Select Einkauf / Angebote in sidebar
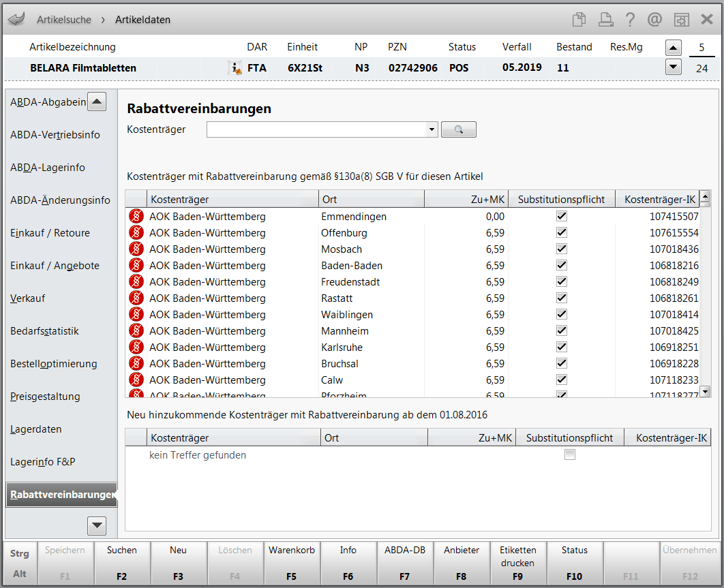The height and width of the screenshot is (588, 724). [x=55, y=266]
